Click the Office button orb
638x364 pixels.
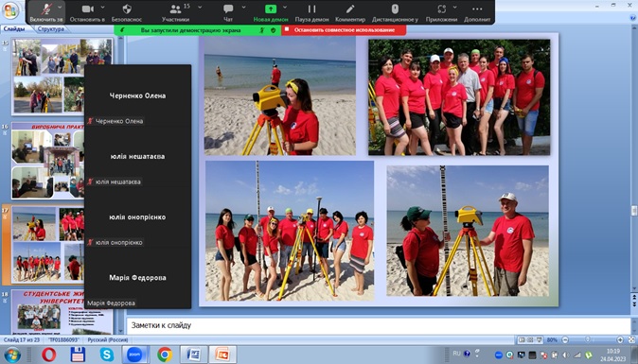point(10,10)
